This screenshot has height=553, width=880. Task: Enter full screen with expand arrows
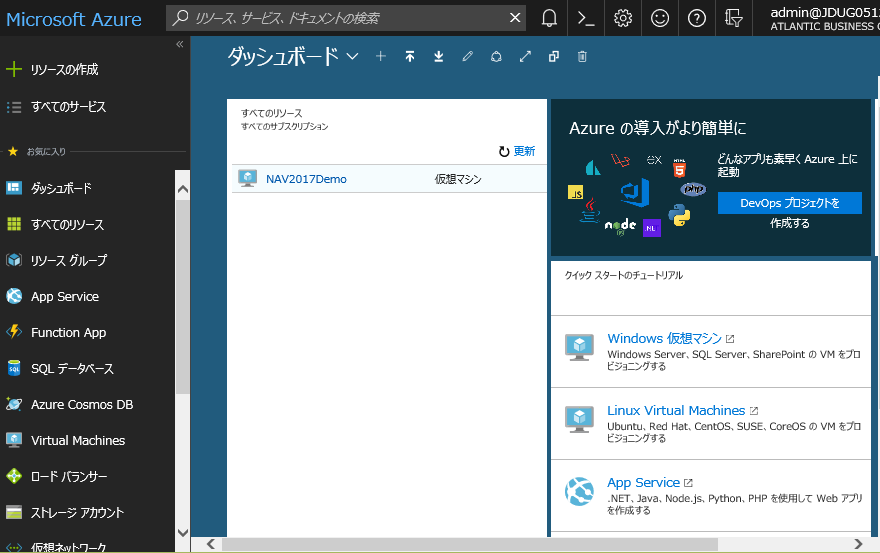pyautogui.click(x=525, y=56)
